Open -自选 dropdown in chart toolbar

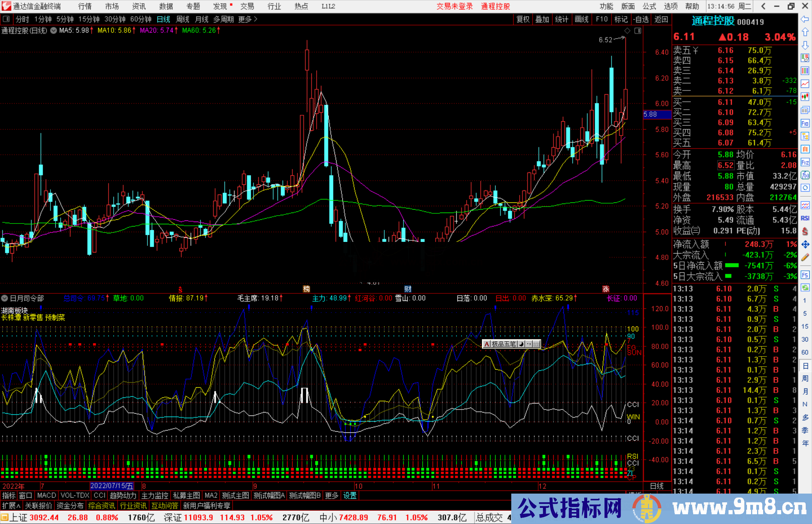click(641, 19)
